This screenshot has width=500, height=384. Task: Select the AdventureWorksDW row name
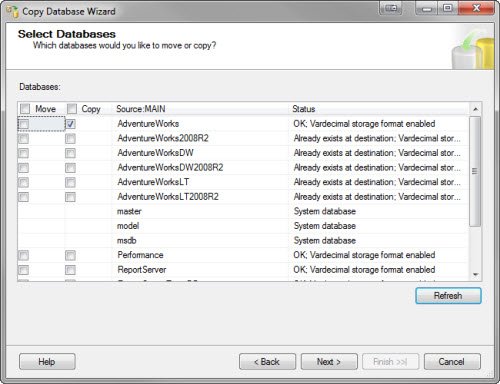click(x=155, y=153)
